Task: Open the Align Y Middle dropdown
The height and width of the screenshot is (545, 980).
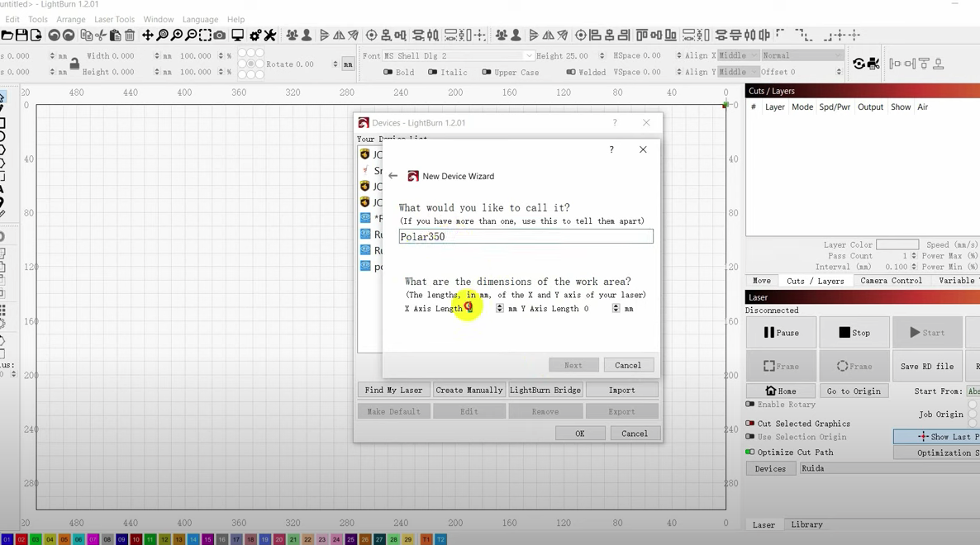Action: click(x=739, y=72)
